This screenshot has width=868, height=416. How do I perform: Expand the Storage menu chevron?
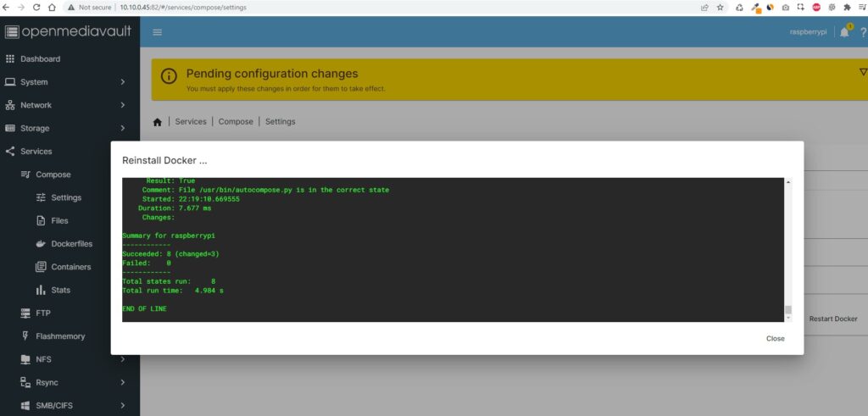point(123,128)
